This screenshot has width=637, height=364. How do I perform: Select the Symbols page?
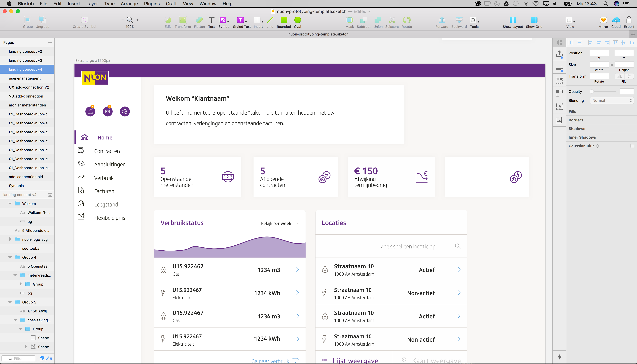[x=27, y=186]
